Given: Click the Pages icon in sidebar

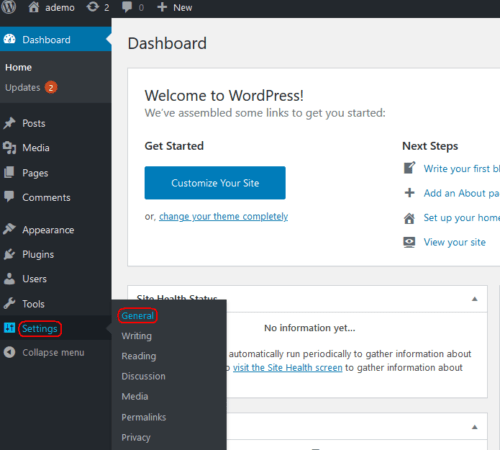Looking at the screenshot, I should pos(9,172).
